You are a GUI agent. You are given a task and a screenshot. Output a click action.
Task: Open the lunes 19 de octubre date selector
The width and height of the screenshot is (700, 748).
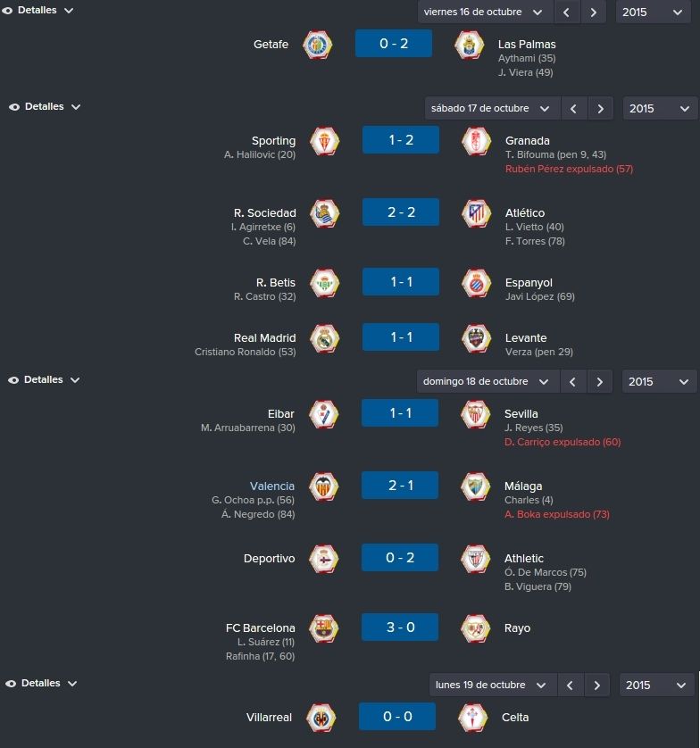click(x=493, y=686)
